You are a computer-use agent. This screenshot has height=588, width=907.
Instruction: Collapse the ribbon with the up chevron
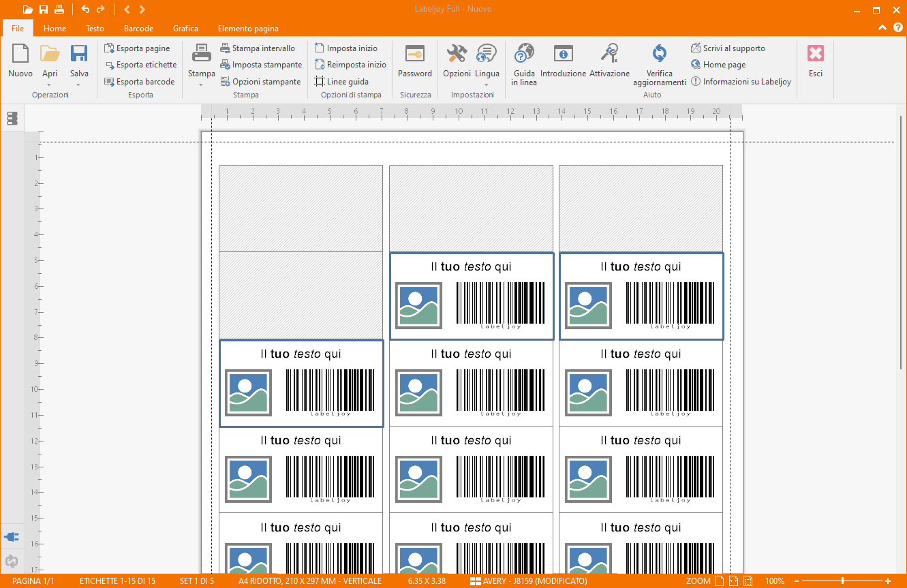[882, 28]
